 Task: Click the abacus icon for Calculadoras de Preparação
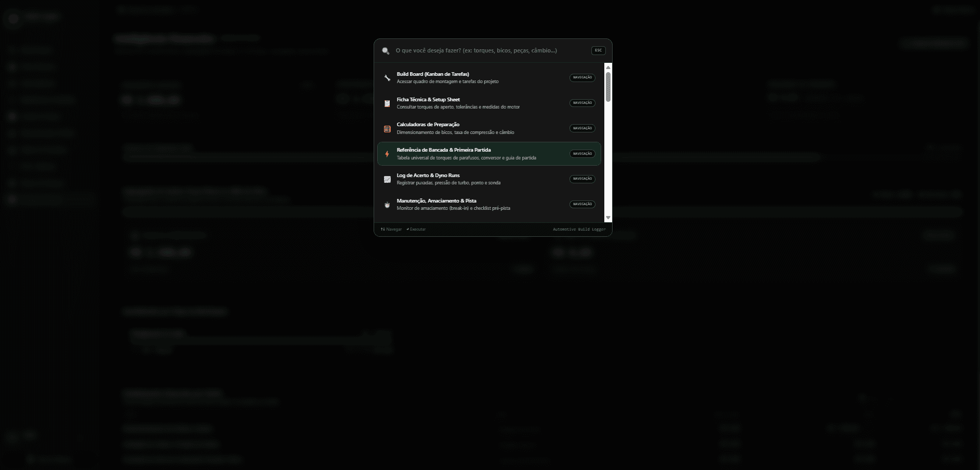click(x=387, y=129)
